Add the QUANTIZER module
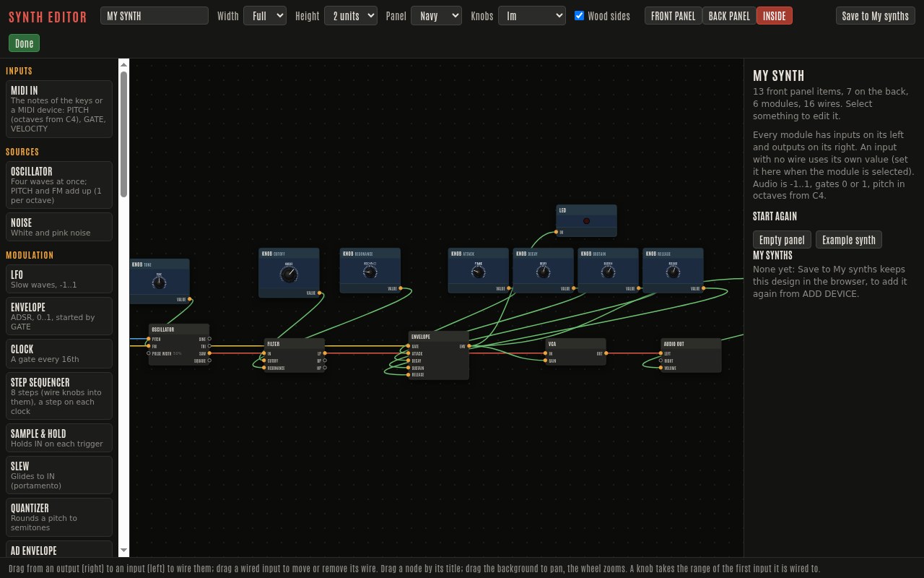Image resolution: width=924 pixels, height=578 pixels. click(59, 517)
